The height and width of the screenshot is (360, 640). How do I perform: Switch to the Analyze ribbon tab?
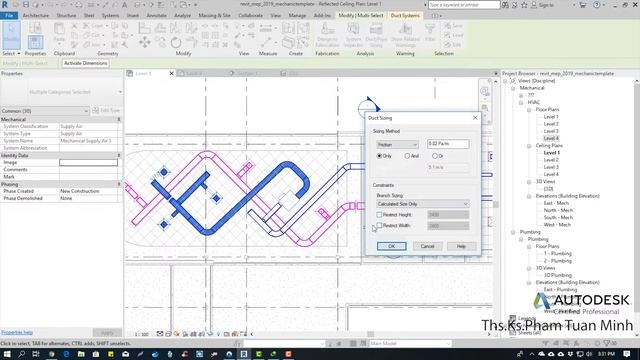click(182, 16)
